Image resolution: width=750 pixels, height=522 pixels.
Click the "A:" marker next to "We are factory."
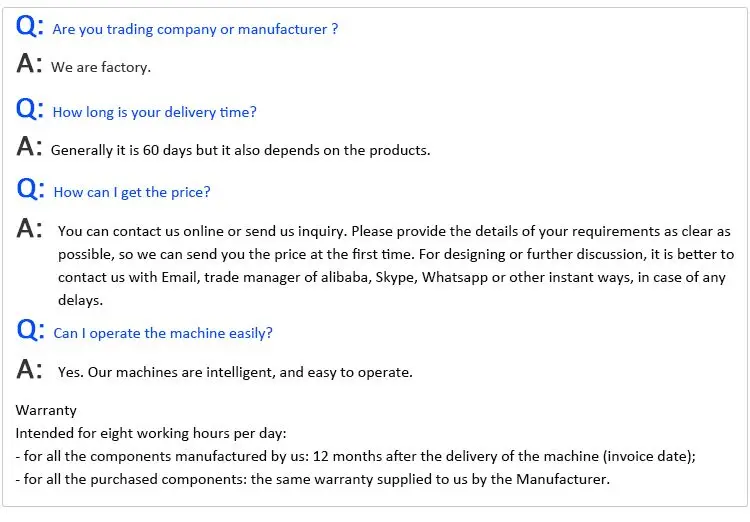pos(29,66)
